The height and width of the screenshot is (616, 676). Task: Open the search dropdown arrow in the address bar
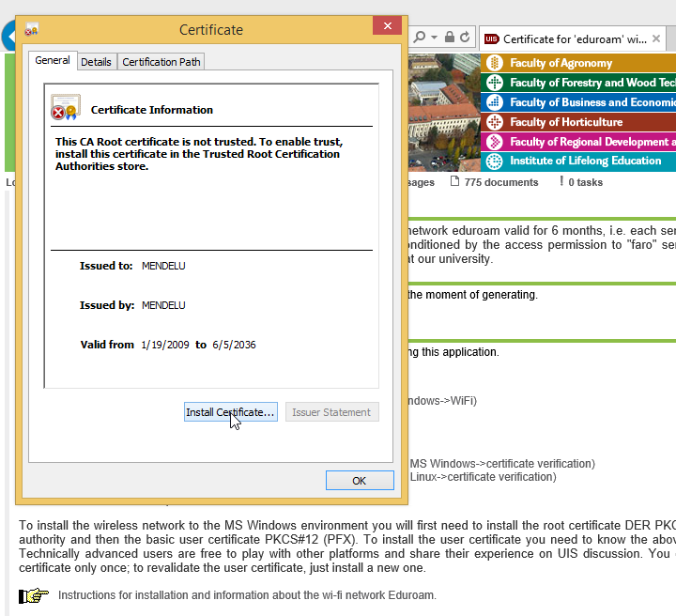coord(434,38)
